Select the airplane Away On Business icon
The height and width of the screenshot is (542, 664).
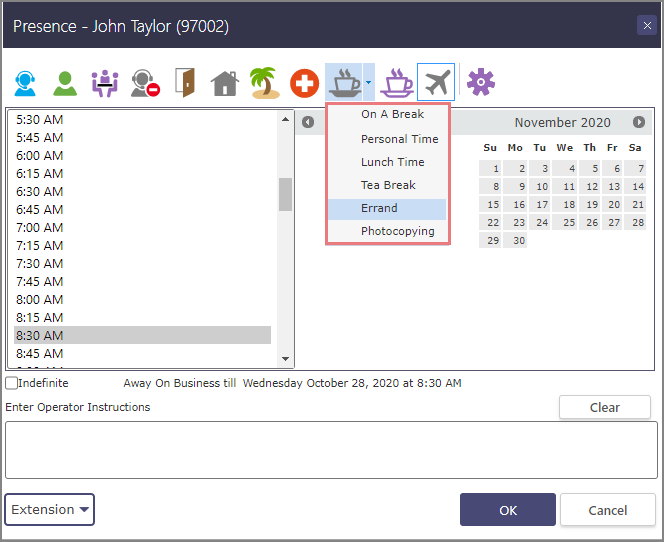(436, 83)
